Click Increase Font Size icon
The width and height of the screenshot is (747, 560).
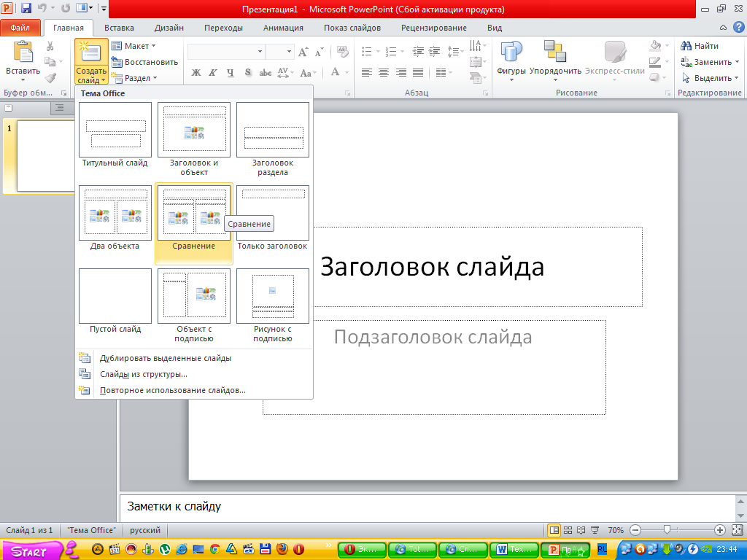tap(303, 52)
